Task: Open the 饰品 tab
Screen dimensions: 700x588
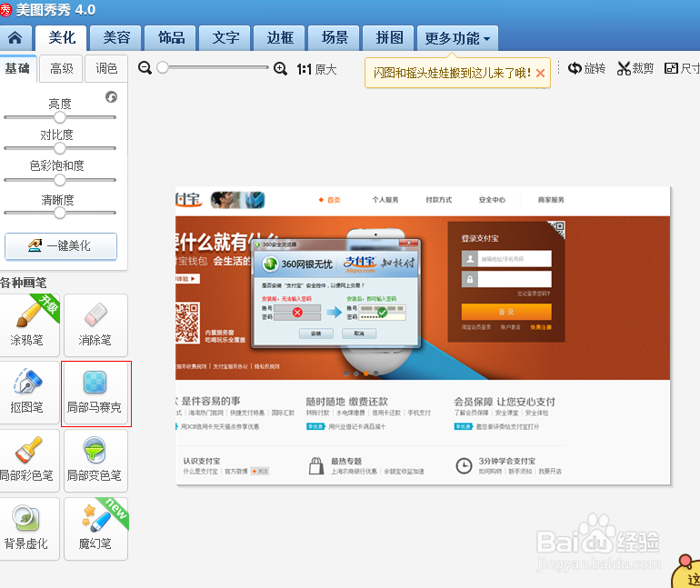Action: 171,38
